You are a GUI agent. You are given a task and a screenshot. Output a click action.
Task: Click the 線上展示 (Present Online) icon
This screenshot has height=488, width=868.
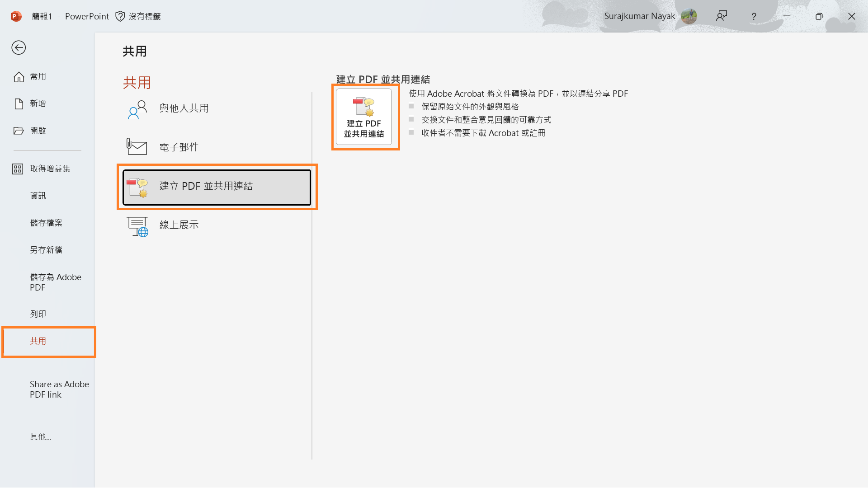pos(137,226)
